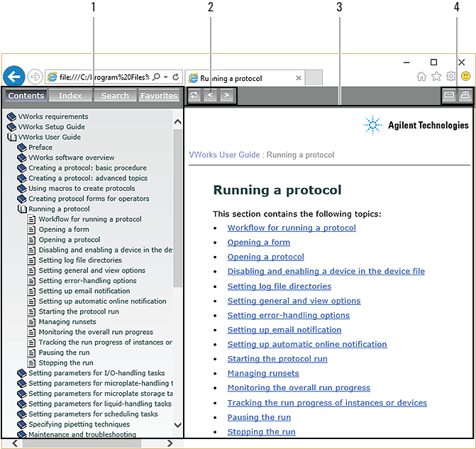Open browser settings gear icon
Image resolution: width=476 pixels, height=449 pixels.
coord(450,77)
